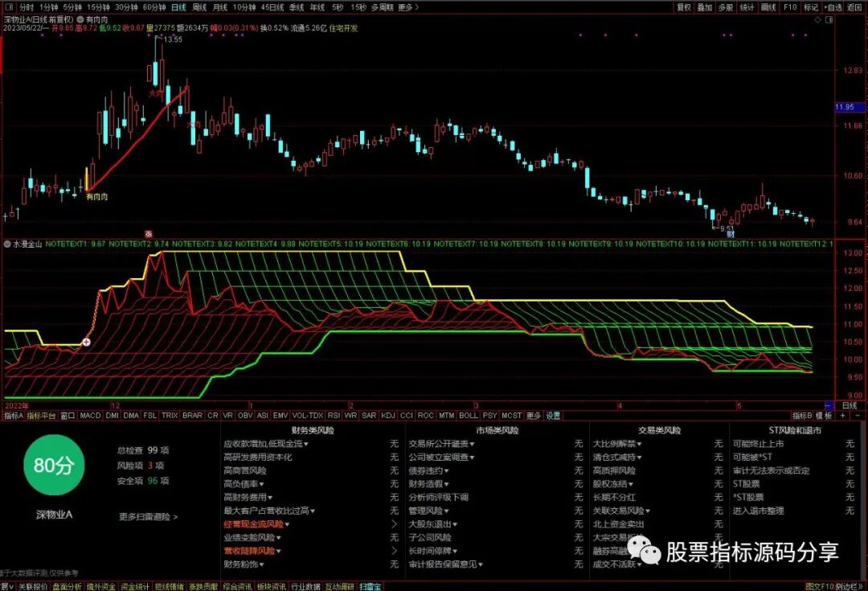Open the F10 company info
868x591 pixels.
[790, 7]
